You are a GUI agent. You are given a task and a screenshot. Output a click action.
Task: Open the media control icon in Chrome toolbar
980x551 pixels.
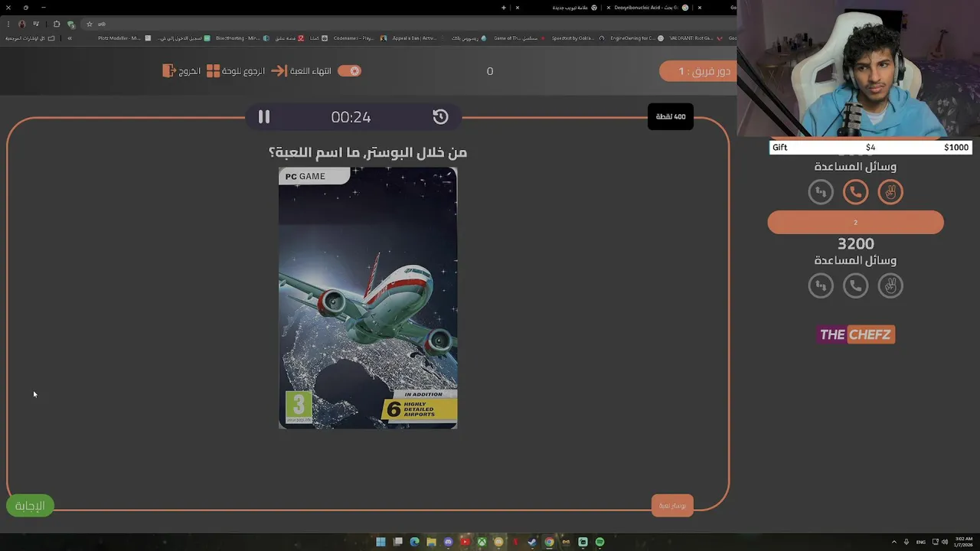(36, 24)
